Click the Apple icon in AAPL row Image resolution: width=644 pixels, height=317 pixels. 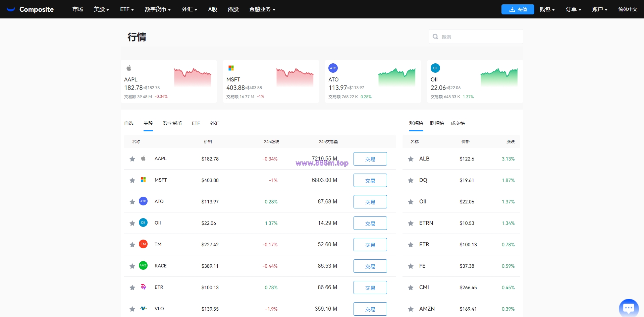pos(143,158)
